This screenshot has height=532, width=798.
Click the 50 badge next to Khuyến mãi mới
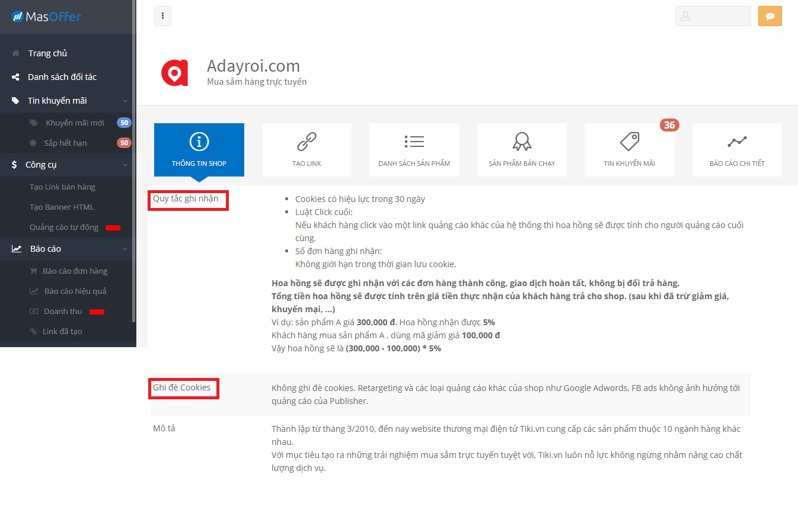[124, 123]
